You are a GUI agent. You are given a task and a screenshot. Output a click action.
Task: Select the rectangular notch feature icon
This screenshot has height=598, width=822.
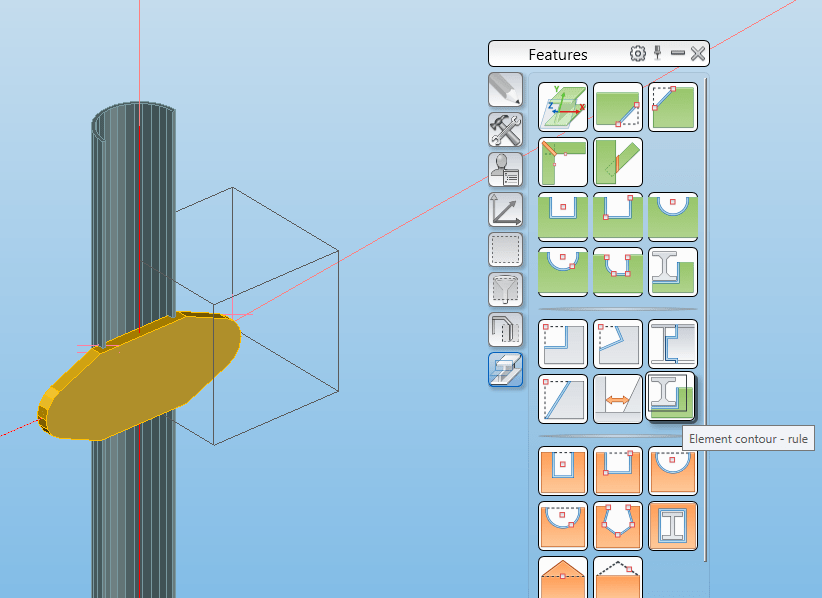[562, 216]
